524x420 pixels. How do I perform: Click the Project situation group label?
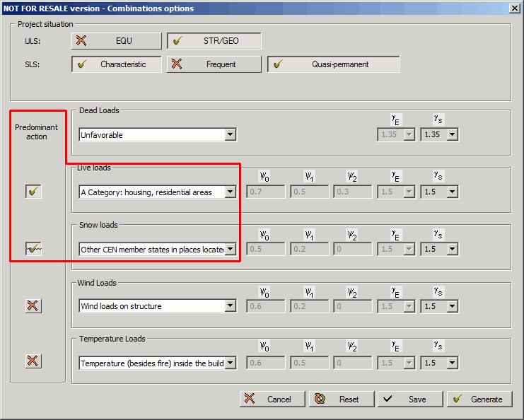(45, 24)
